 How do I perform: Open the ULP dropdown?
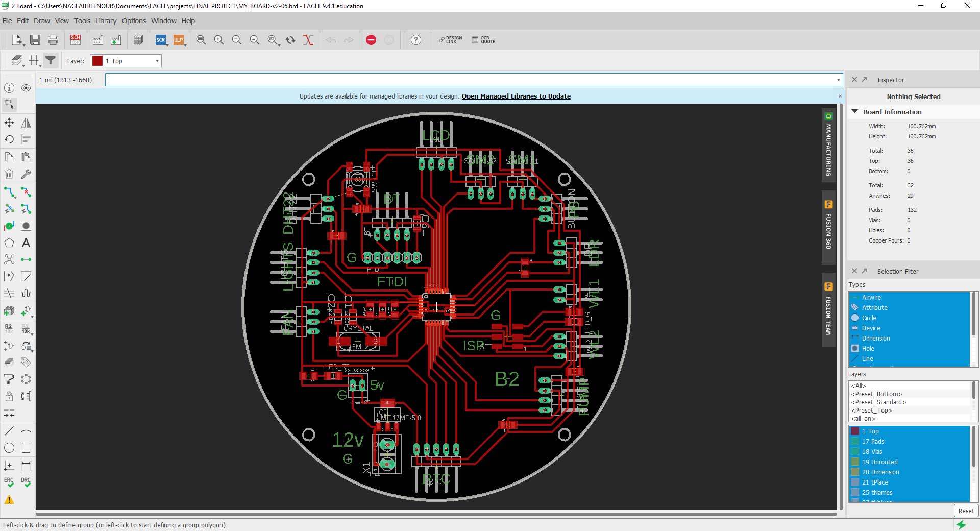click(x=185, y=45)
